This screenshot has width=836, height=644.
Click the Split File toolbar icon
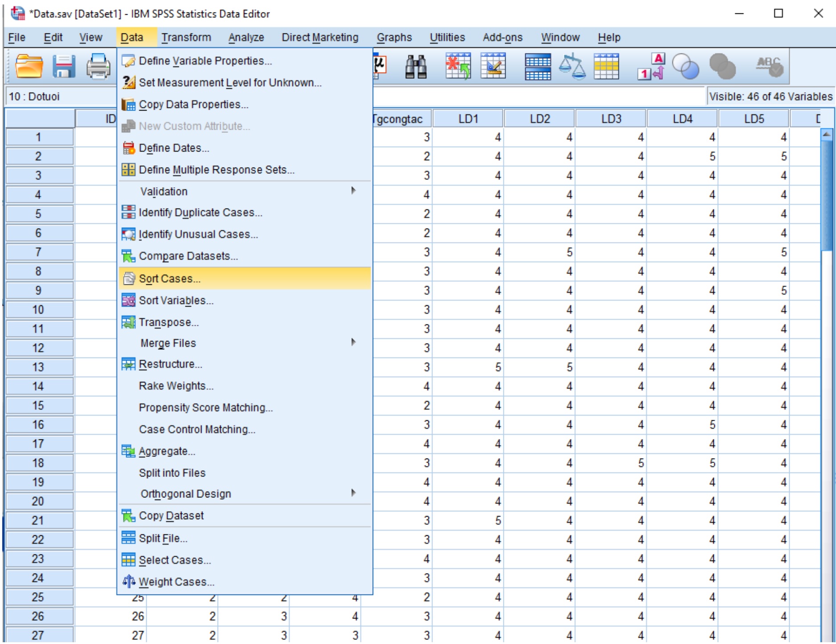(537, 67)
